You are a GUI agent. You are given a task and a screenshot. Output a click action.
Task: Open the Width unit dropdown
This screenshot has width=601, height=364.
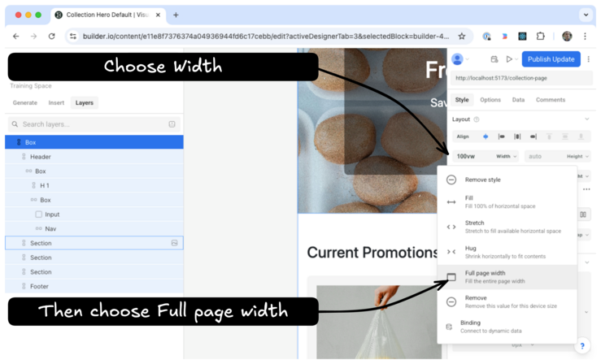(507, 157)
